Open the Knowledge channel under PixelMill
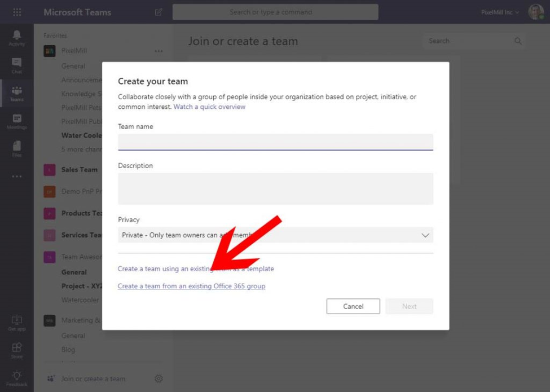This screenshot has height=392, width=550. [81, 94]
